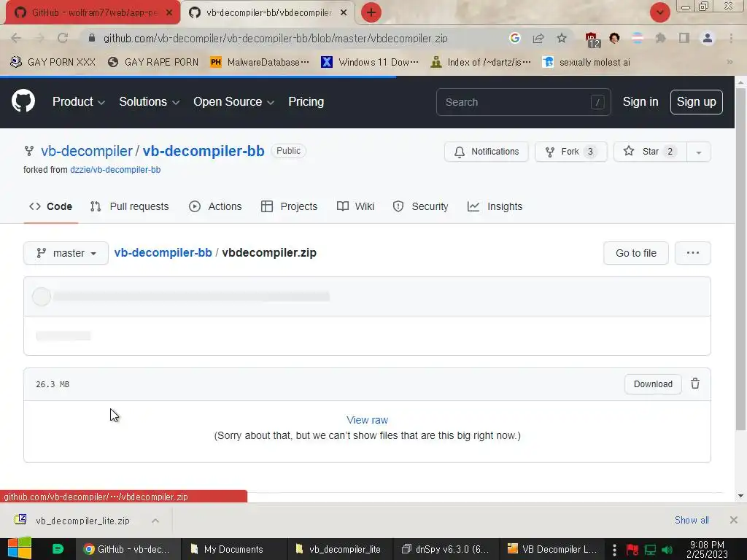Open the dzzie/vb-decompiler-bb fork source link
The image size is (747, 560).
click(115, 169)
